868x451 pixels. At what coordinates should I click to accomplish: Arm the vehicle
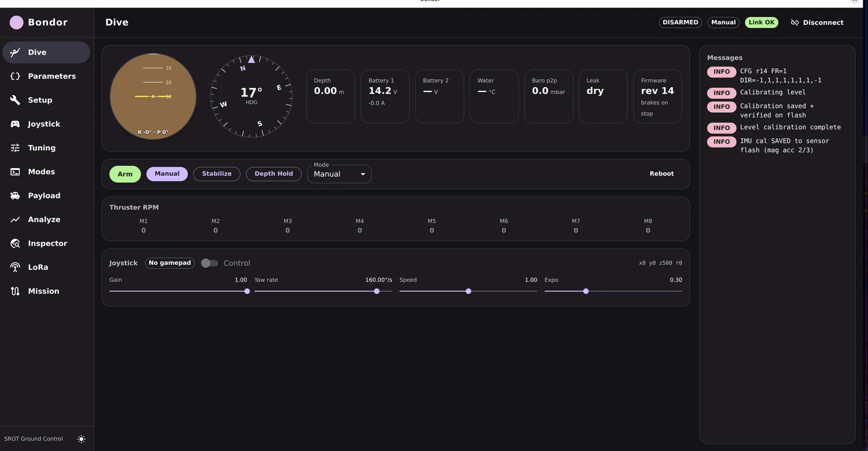pos(125,174)
